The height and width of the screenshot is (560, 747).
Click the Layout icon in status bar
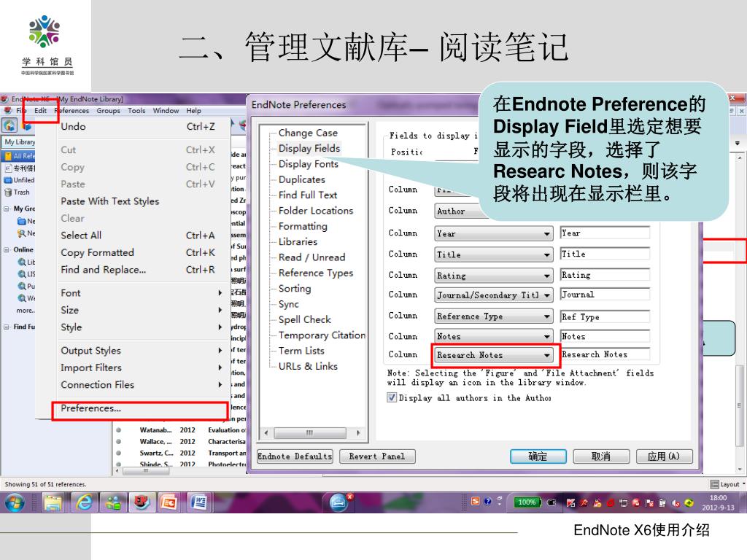[x=715, y=484]
